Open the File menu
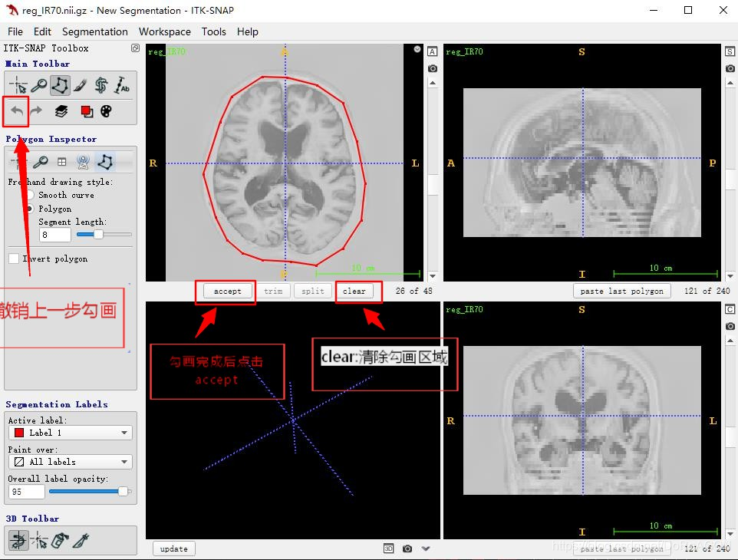The height and width of the screenshot is (560, 738). (x=15, y=31)
